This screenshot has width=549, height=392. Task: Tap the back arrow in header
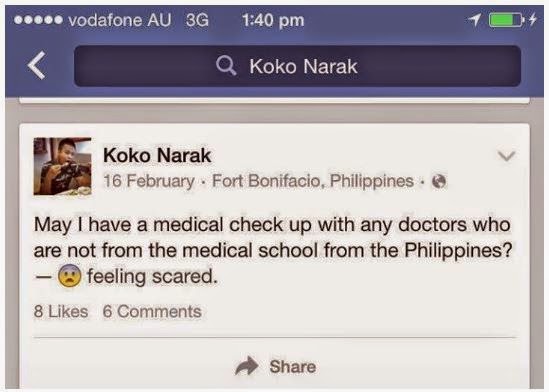(x=36, y=65)
